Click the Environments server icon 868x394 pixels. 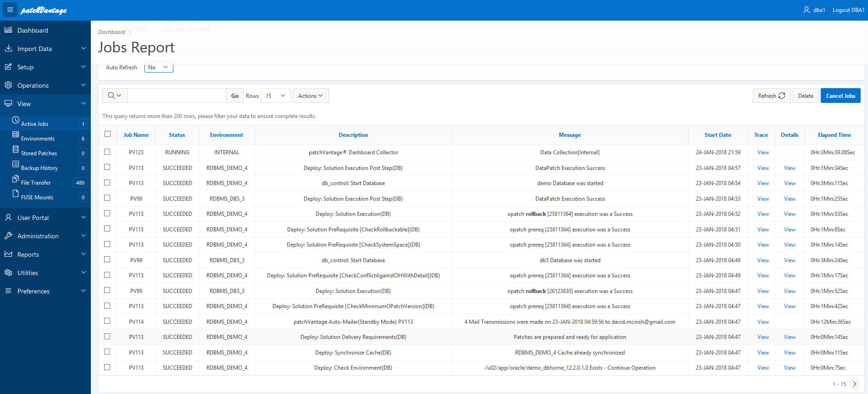pyautogui.click(x=16, y=135)
